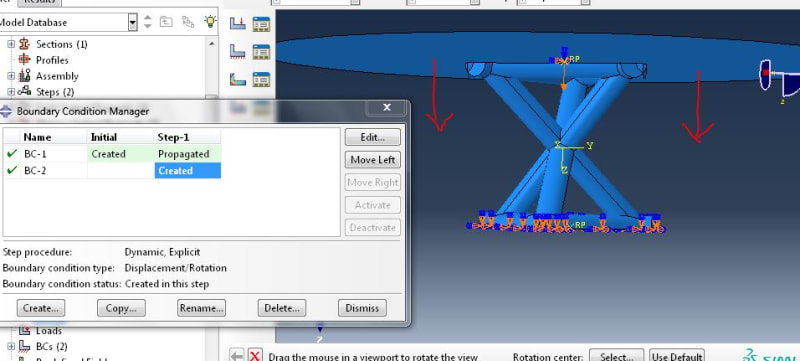Select the BC-2 name cell
The height and width of the screenshot is (361, 800).
pos(54,171)
